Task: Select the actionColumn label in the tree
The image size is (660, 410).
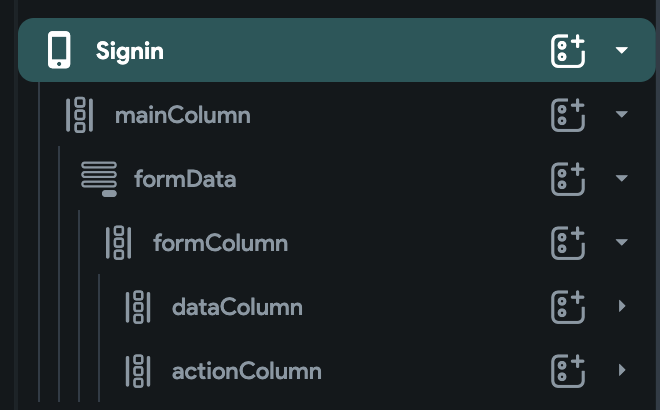Action: pyautogui.click(x=246, y=371)
